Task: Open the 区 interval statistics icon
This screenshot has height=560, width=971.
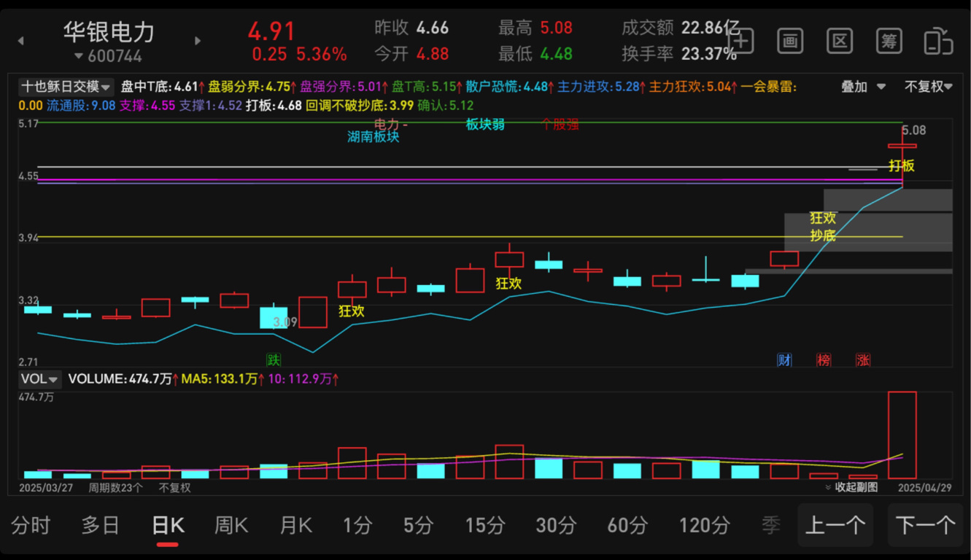Action: 840,41
